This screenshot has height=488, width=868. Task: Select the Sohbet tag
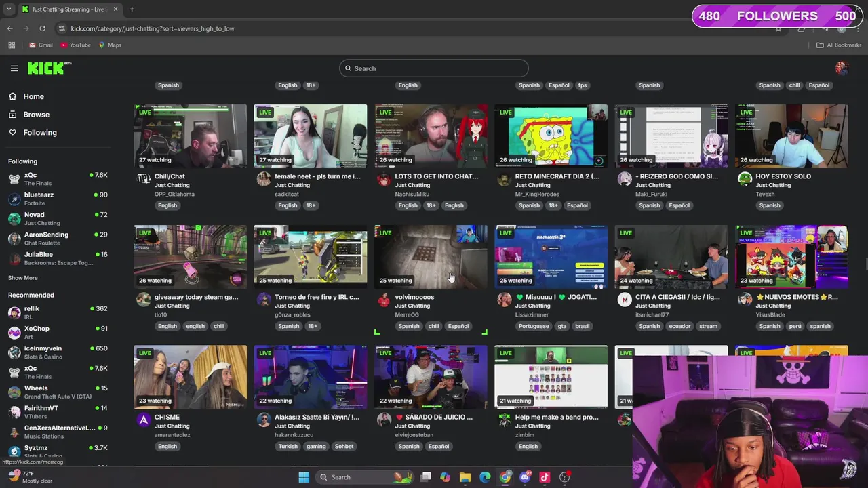(x=344, y=447)
